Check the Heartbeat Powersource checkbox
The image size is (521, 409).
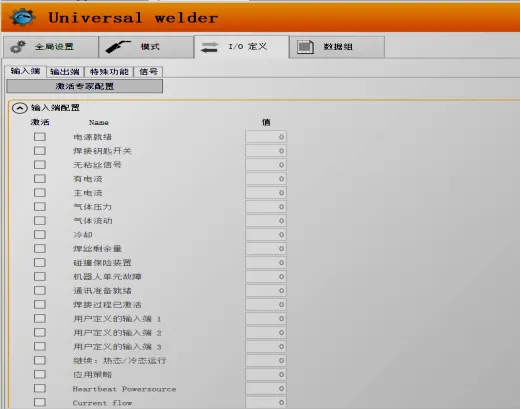(x=40, y=388)
